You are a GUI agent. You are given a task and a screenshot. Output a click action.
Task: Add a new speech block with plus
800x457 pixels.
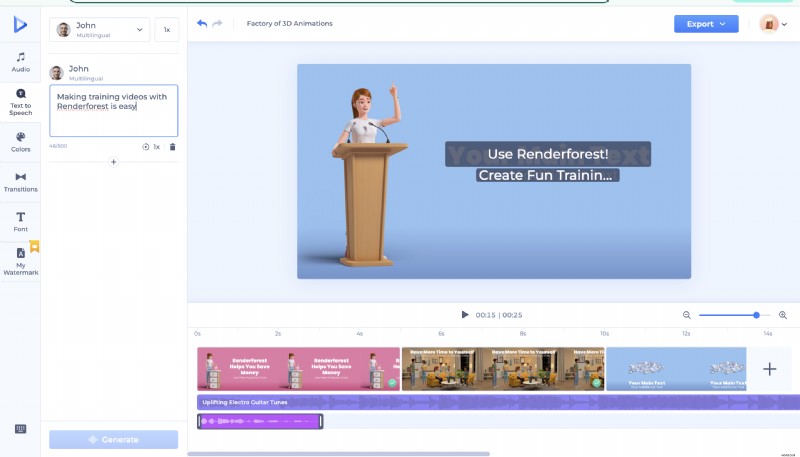pos(114,162)
